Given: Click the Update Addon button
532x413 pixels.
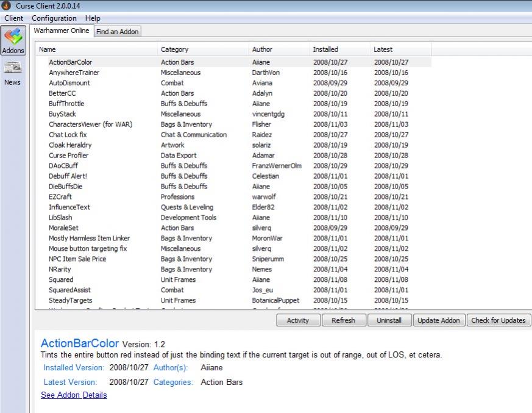Looking at the screenshot, I should (439, 320).
